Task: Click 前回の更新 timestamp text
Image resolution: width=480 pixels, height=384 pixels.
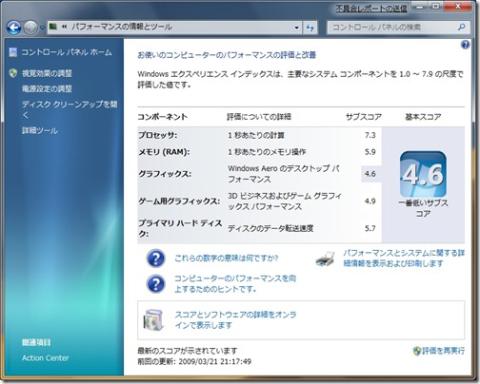Action: tap(194, 361)
